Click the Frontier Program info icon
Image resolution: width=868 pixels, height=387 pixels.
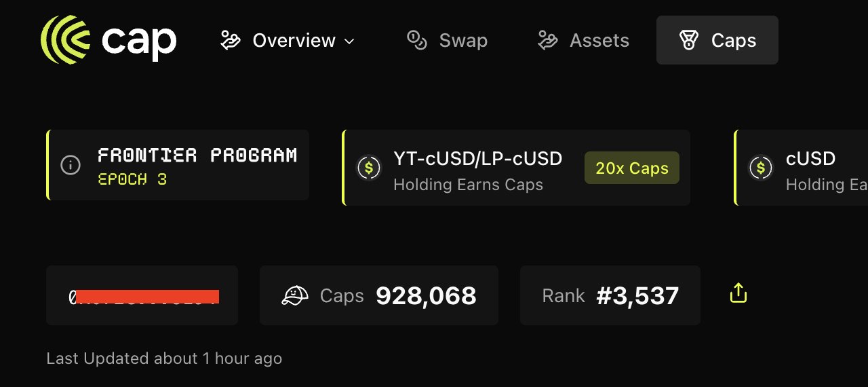71,165
